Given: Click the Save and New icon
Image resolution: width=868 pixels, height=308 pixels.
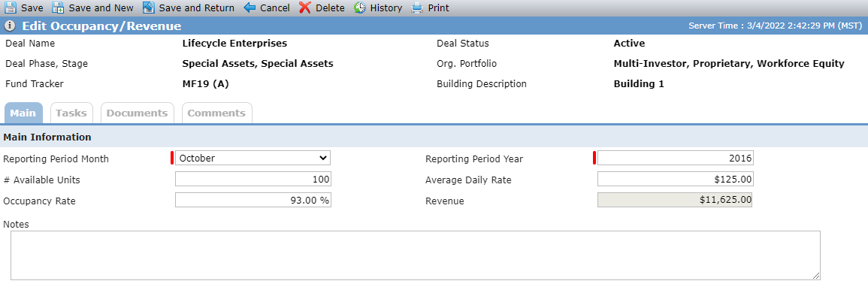Looking at the screenshot, I should coord(58,8).
